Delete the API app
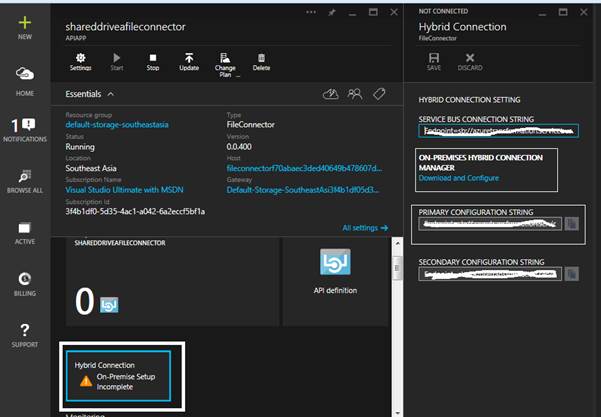 coord(261,62)
